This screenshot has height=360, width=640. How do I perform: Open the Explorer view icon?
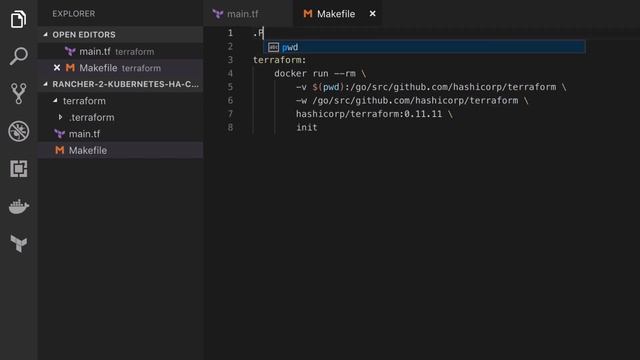coord(18,19)
